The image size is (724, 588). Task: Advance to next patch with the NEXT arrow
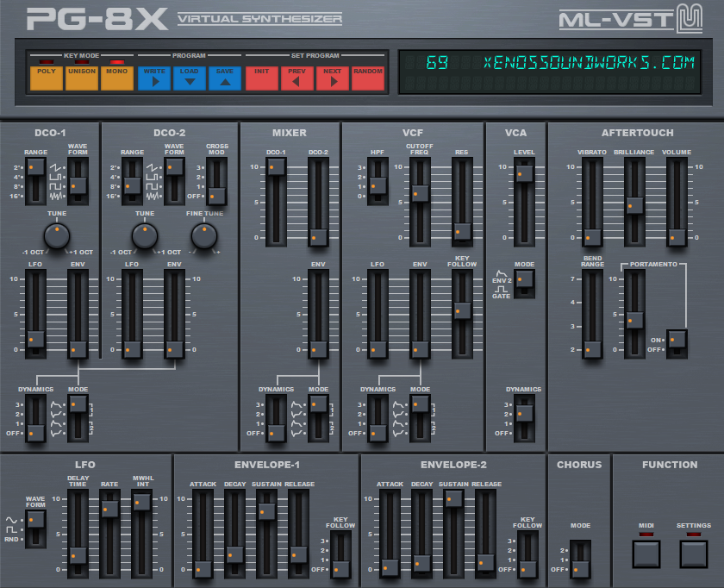tap(331, 76)
